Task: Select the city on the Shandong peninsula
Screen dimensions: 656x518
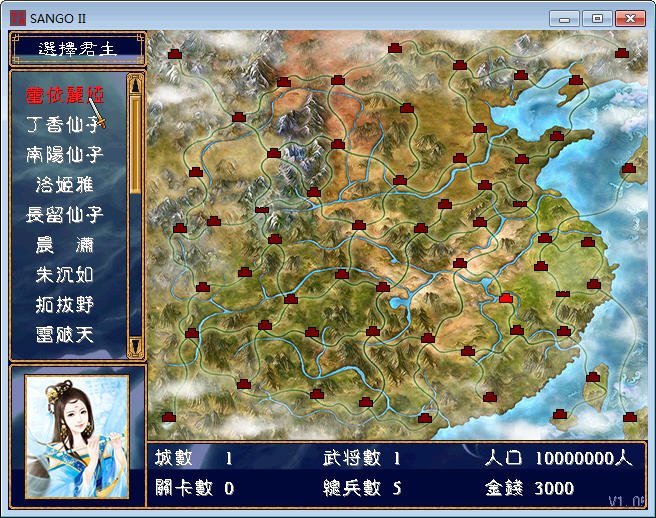Action: [x=557, y=136]
